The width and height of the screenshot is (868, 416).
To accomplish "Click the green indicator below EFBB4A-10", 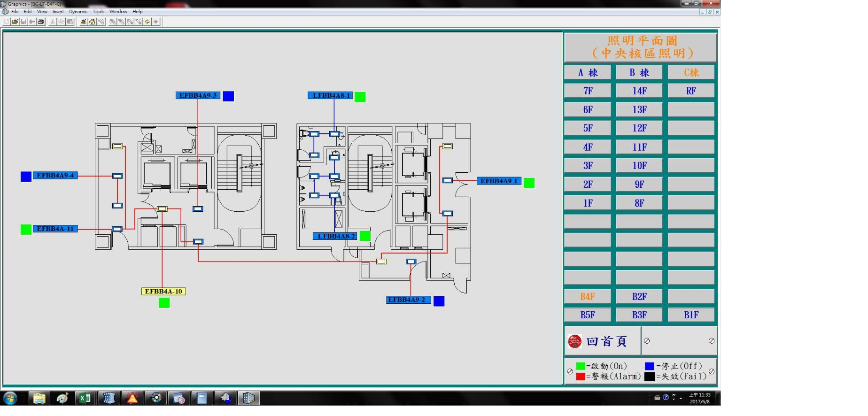I will pos(164,303).
